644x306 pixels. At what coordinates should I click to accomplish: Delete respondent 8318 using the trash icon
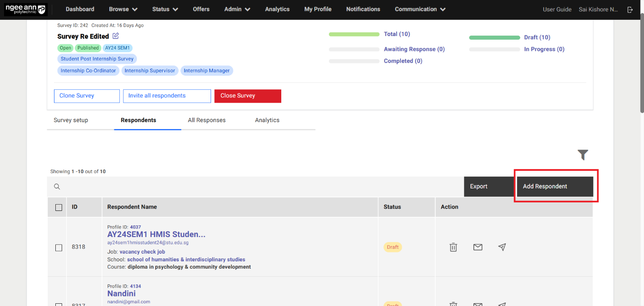coord(453,247)
